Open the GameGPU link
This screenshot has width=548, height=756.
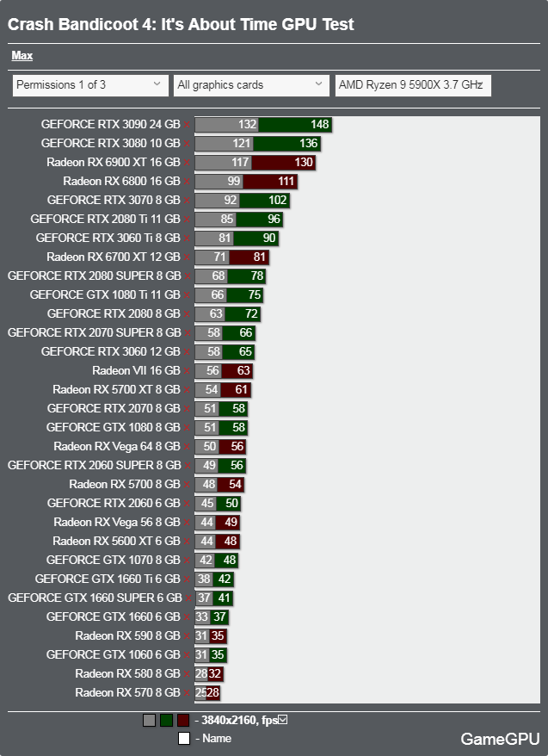click(x=500, y=739)
